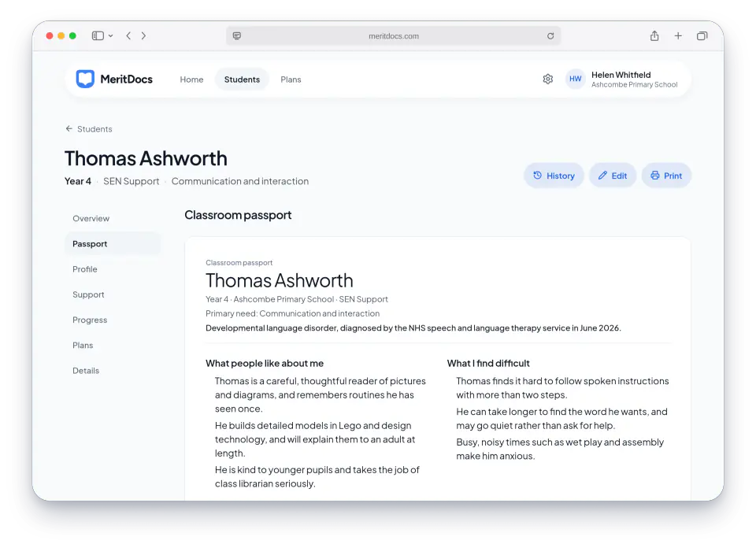
Task: Click the browser share icon
Action: click(x=654, y=35)
